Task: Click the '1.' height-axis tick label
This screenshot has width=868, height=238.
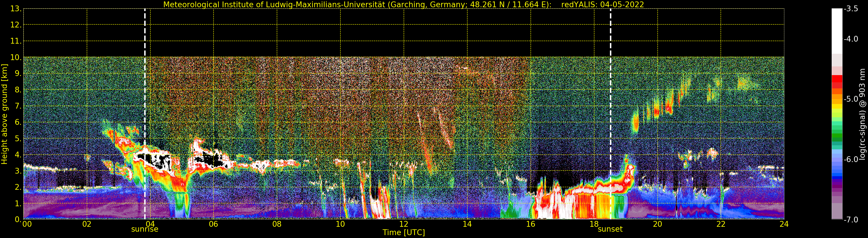Action: click(18, 203)
